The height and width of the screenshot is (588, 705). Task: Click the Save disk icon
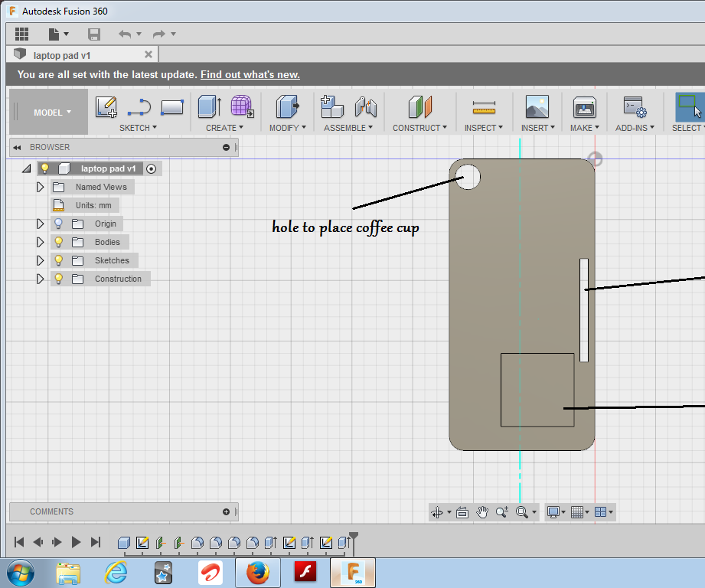click(94, 34)
